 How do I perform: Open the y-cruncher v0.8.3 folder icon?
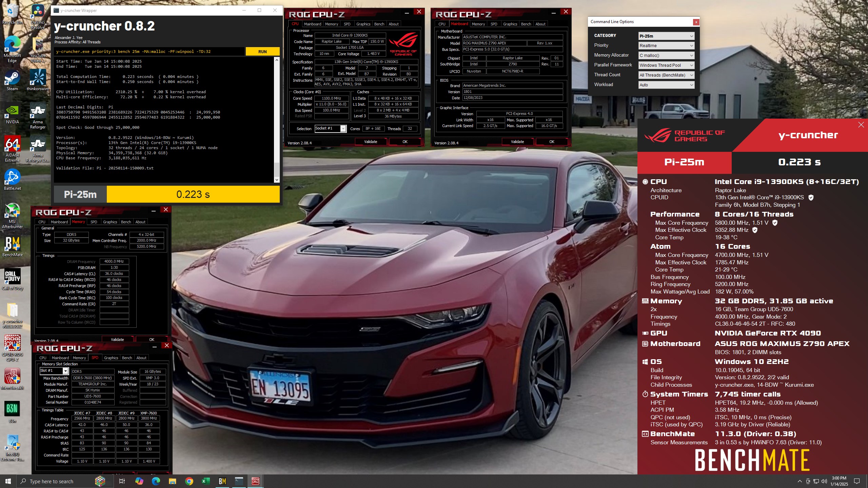coord(12,315)
